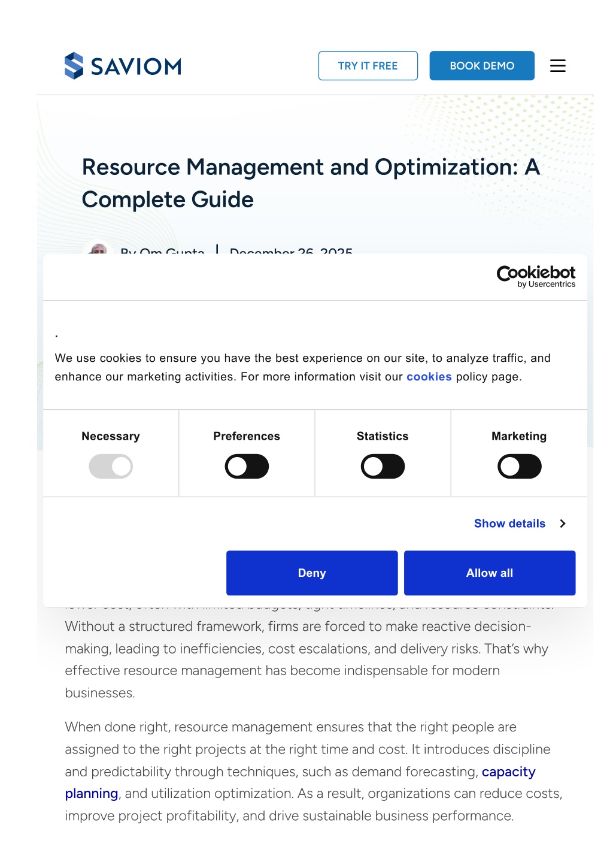Click the arrow beside Show details
This screenshot has height=868, width=613.
coord(563,524)
